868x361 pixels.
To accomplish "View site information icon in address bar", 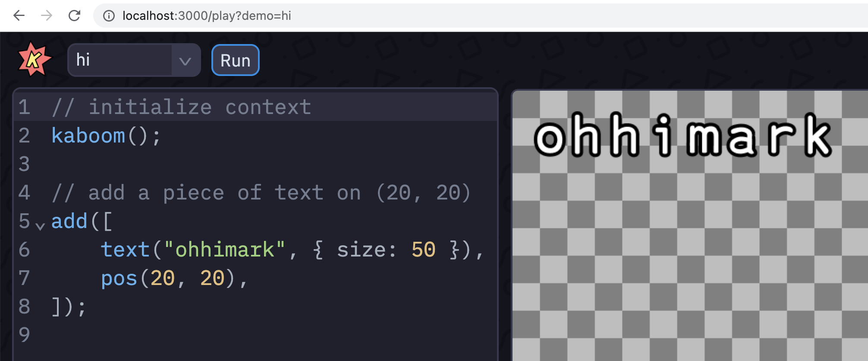I will point(109,16).
